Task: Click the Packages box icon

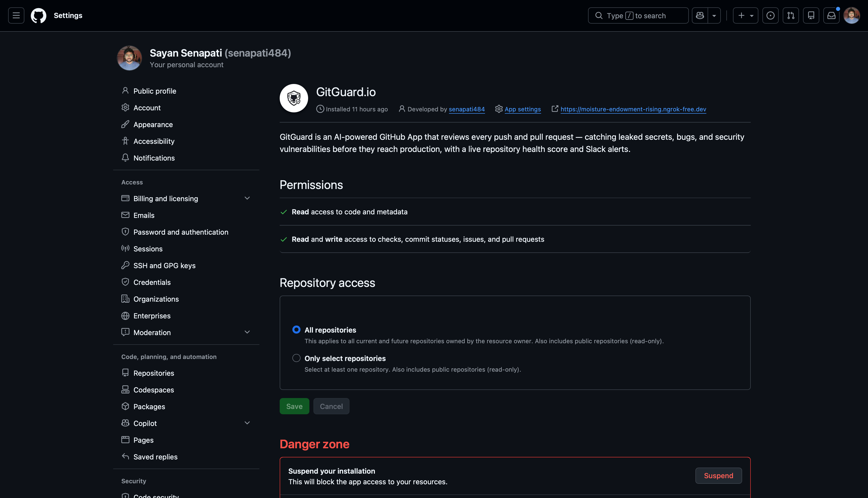Action: [125, 406]
